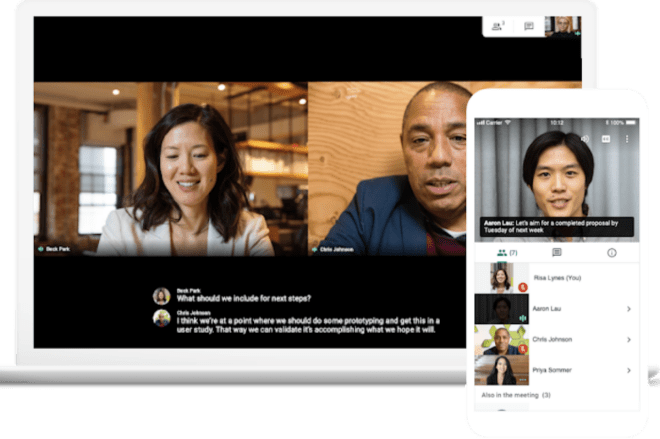The width and height of the screenshot is (660, 439).
Task: Switch to the People tab on the phone
Action: 502,253
